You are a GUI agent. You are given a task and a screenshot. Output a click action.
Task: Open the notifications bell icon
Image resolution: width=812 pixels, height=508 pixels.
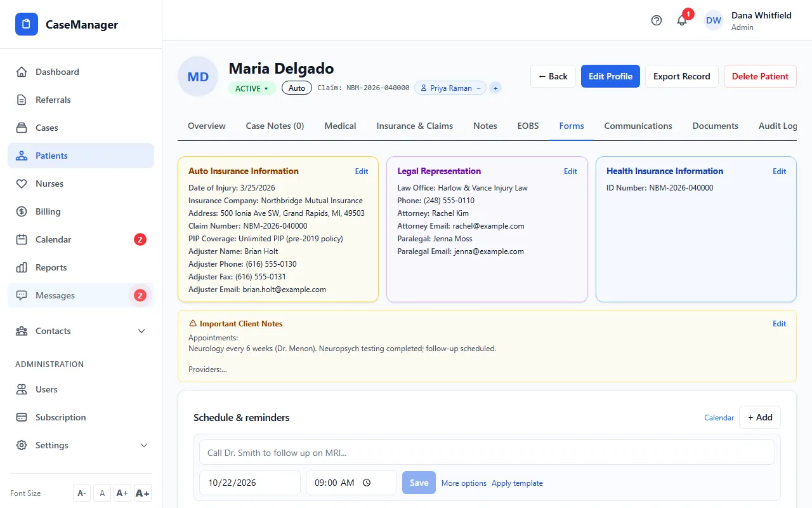(x=682, y=20)
